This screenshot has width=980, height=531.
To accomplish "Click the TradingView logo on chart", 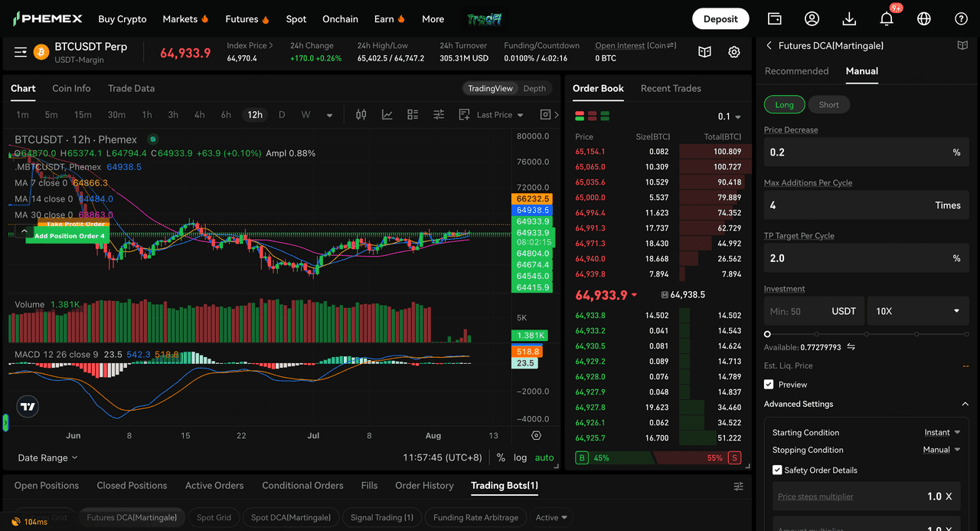I will 28,407.
